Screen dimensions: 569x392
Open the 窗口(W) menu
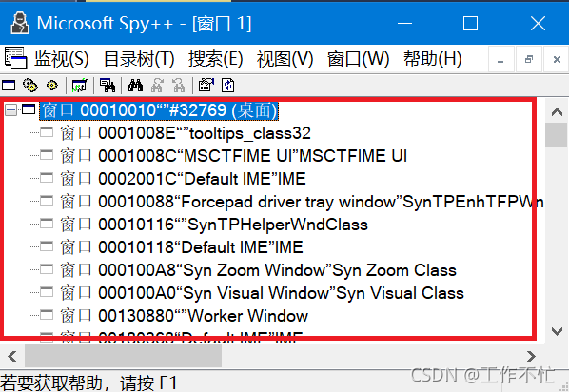pos(358,59)
